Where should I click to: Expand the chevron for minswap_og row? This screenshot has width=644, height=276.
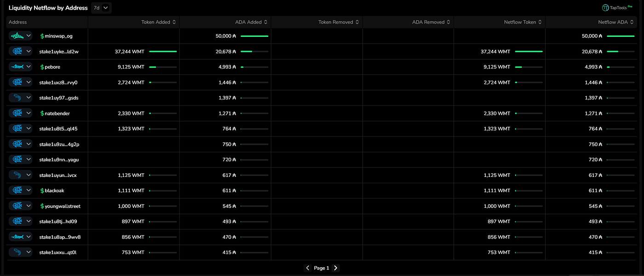click(29, 36)
